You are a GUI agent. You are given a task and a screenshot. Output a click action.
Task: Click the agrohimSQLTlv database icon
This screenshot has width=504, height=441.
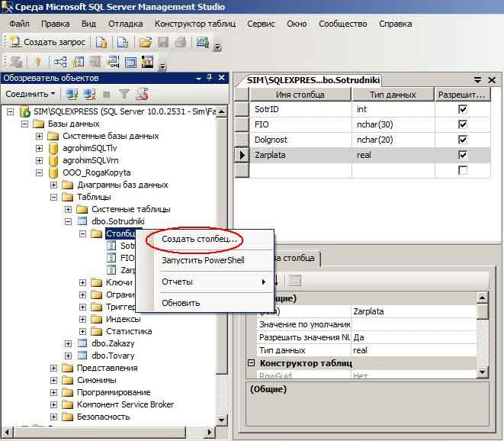(53, 148)
